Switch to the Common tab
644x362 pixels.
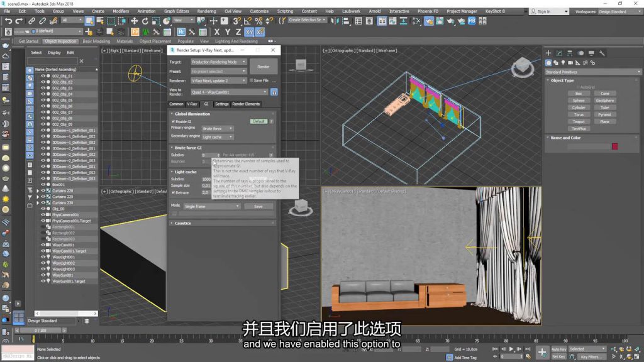176,104
